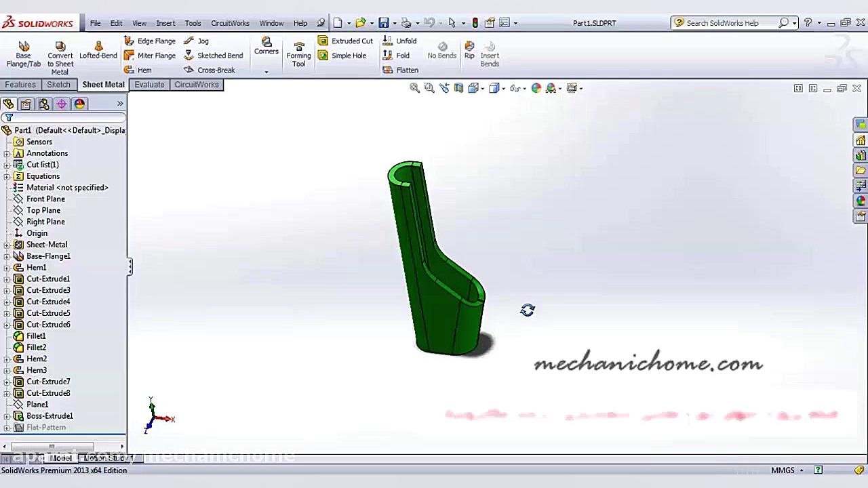Screen dimensions: 868x488
Task: Select the Rip tool
Action: tap(469, 50)
